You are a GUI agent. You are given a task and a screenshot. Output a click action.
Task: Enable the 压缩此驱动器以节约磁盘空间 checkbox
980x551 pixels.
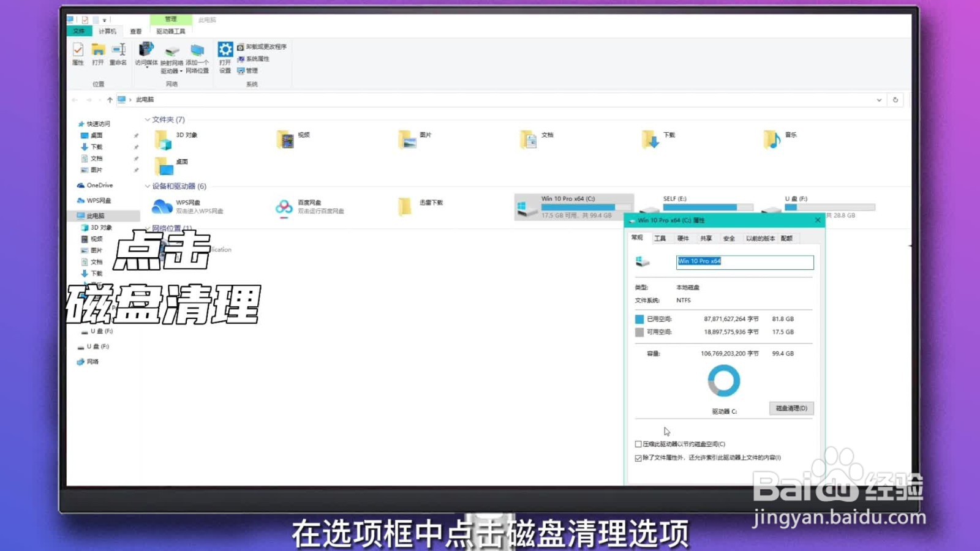pos(638,443)
